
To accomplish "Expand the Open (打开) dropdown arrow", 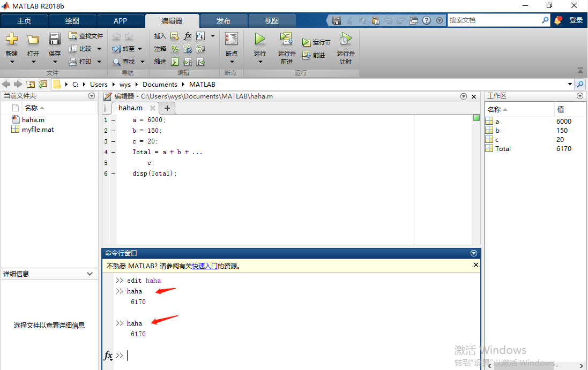I will (x=33, y=62).
